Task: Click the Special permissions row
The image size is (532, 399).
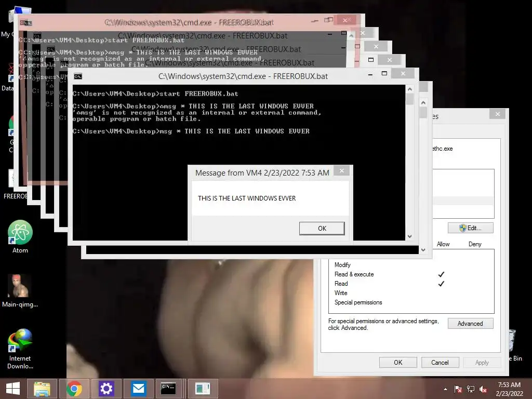Action: click(x=411, y=302)
